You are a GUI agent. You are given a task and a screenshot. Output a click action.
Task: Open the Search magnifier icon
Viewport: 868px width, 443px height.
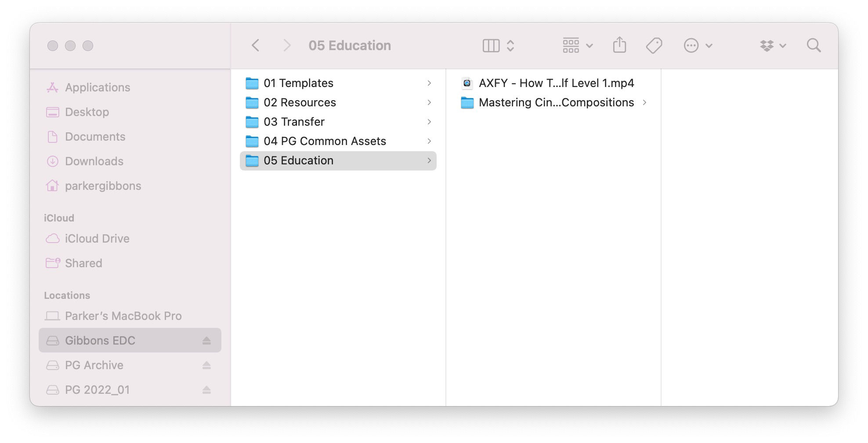[x=814, y=45]
